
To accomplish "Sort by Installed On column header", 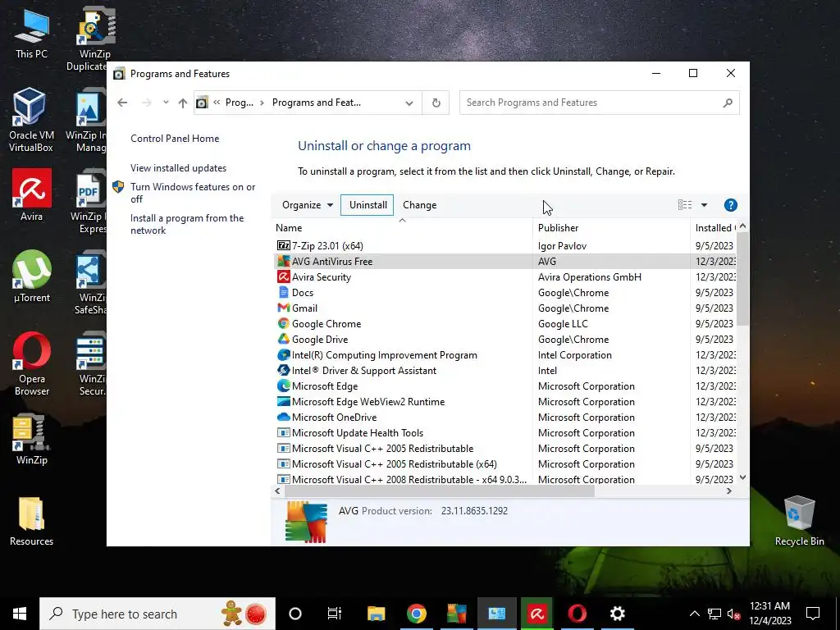I will coord(714,228).
